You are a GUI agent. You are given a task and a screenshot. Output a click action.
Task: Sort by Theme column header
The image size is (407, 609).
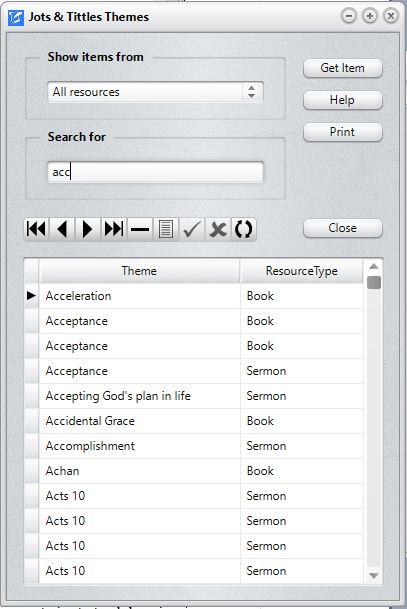139,271
